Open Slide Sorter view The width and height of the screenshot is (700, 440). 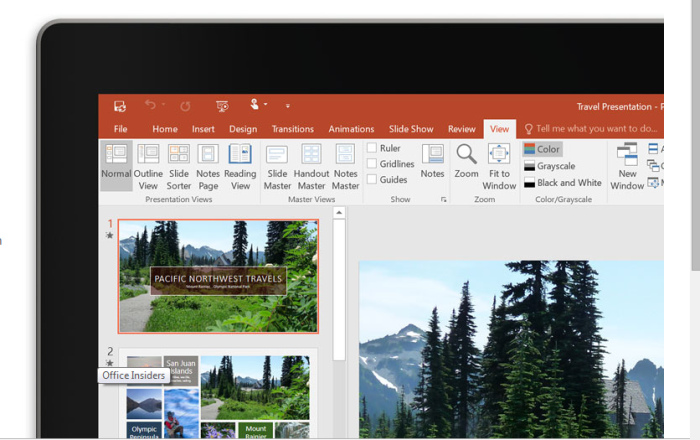pyautogui.click(x=179, y=166)
